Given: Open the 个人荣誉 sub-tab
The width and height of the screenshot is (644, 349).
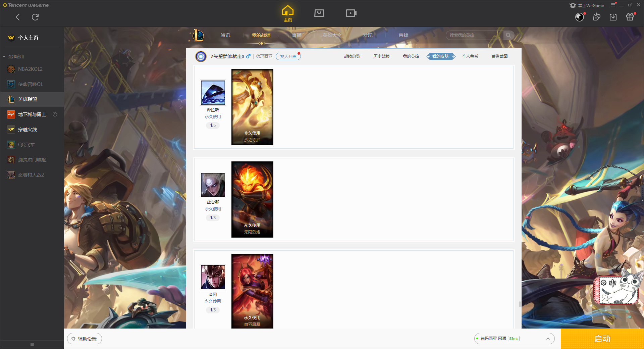Looking at the screenshot, I should point(470,56).
